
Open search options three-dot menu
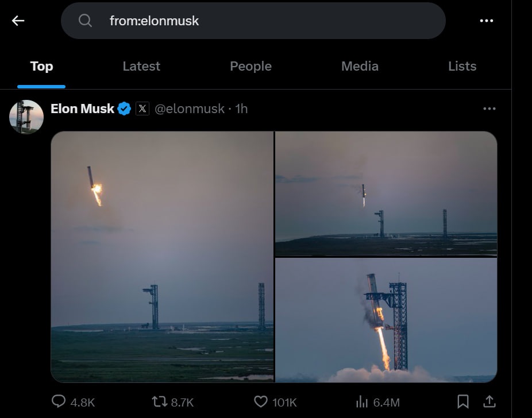[486, 21]
